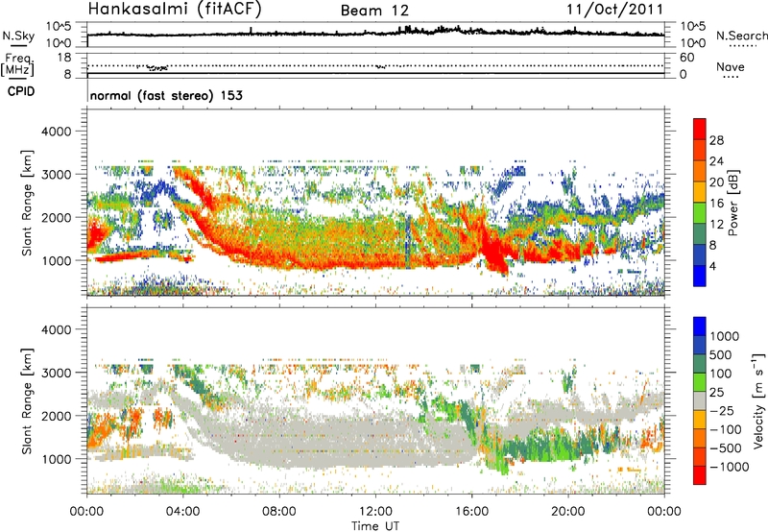Click the Velocity [m s⁻¹] colorbar label
The height and width of the screenshot is (532, 768).
pyautogui.click(x=758, y=400)
